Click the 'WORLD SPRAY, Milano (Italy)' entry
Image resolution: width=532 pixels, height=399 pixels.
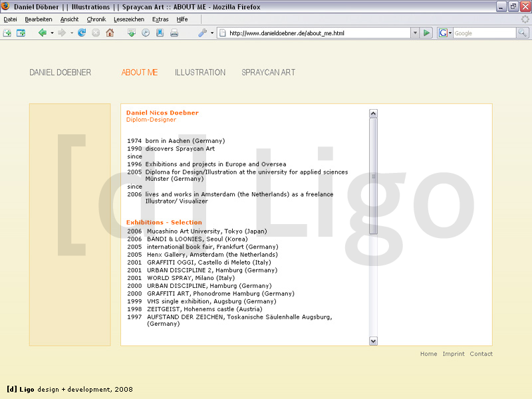coord(191,278)
